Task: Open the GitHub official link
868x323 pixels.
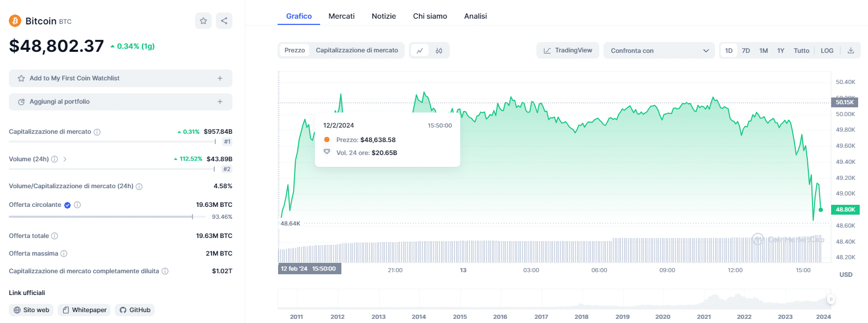Action: click(x=135, y=310)
